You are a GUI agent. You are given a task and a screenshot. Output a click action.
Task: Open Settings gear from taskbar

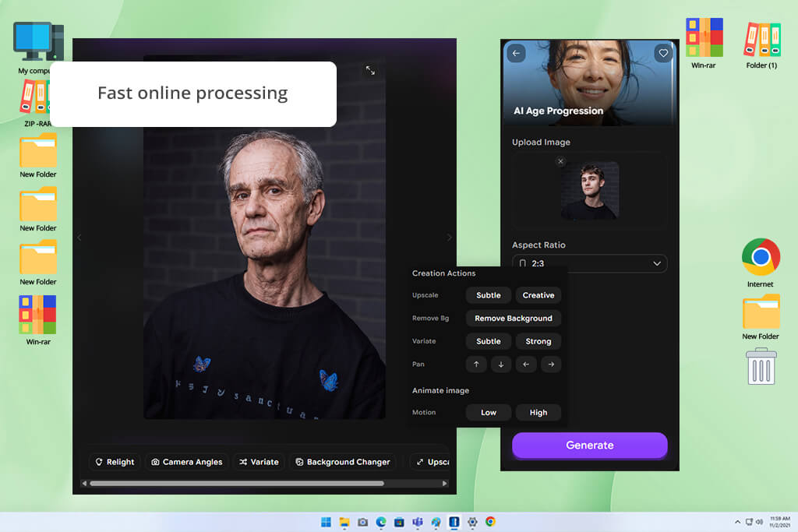coord(472,522)
